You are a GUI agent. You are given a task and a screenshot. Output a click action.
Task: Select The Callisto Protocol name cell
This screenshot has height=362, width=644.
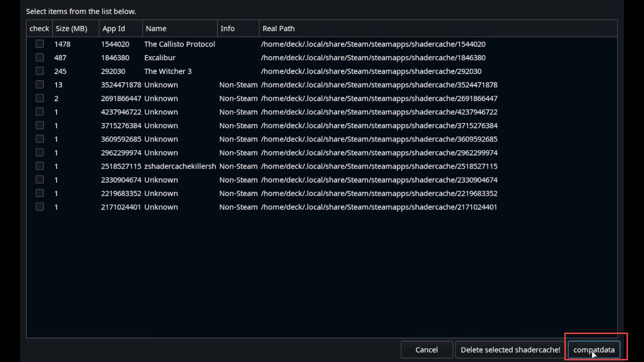coord(179,44)
